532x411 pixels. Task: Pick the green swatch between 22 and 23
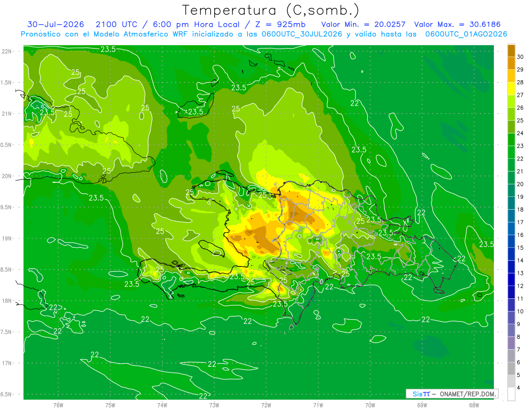pos(511,152)
